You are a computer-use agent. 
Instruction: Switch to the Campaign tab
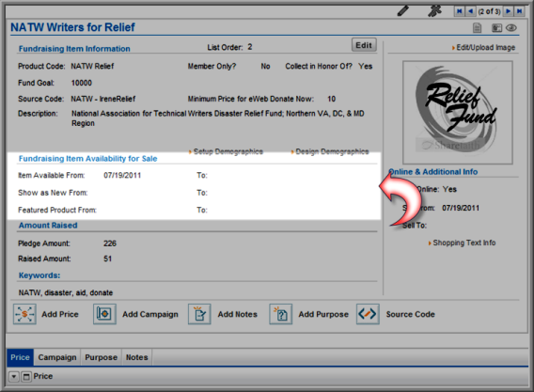coord(57,357)
